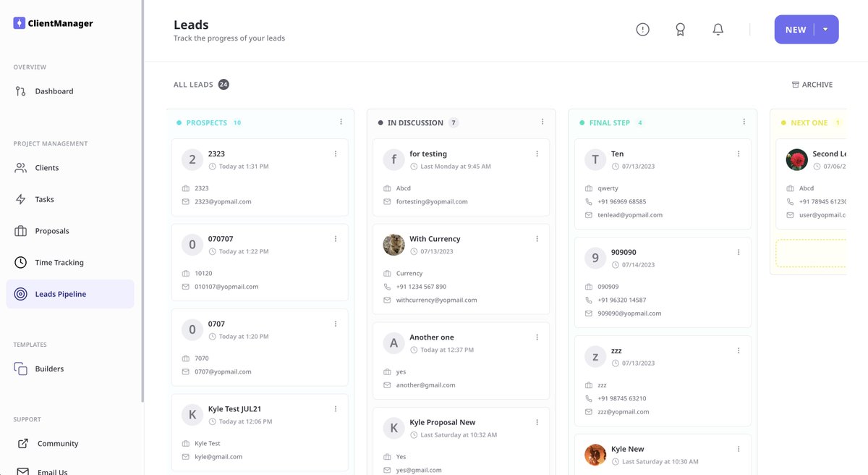Open the PROSPECTS column options menu
This screenshot has width=868, height=475.
(x=341, y=122)
